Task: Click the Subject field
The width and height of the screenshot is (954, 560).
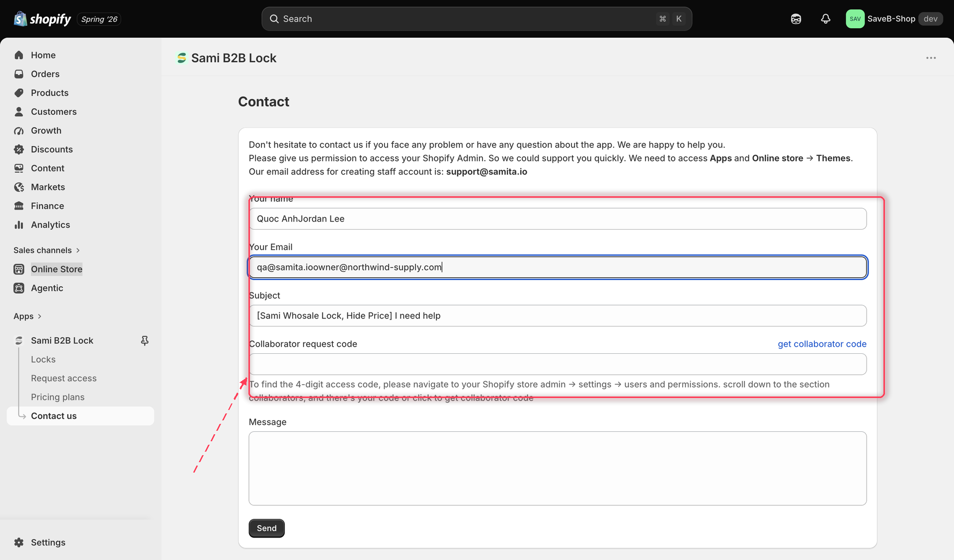Action: pos(557,316)
